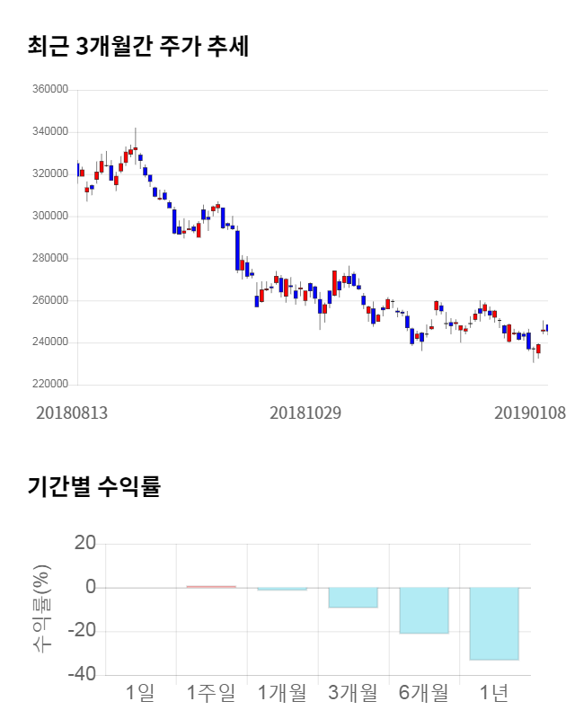575x728 pixels.
Task: Click the 6개월 return bar
Action: tap(423, 610)
